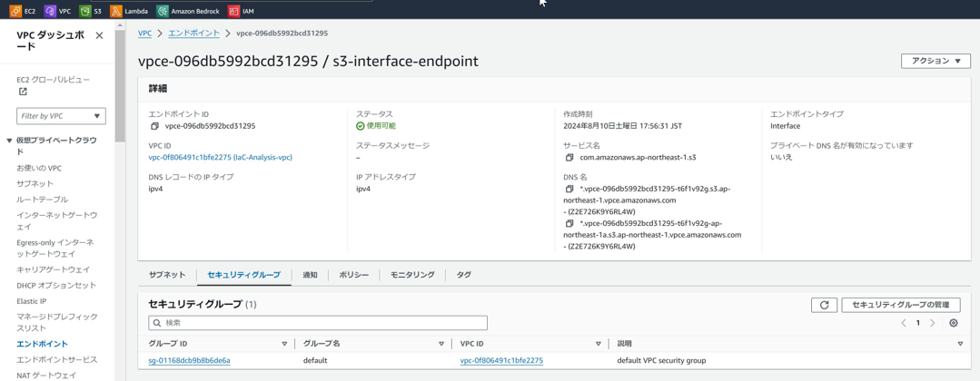Select the セキュリティグループ tab
The width and height of the screenshot is (980, 381).
coord(244,275)
